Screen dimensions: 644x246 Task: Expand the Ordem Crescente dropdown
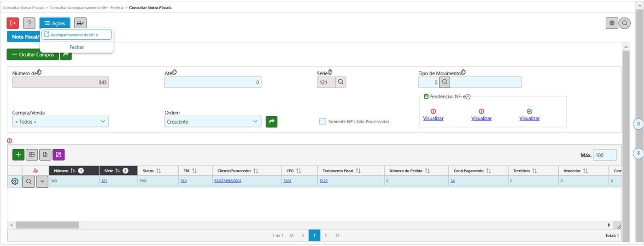tap(212, 122)
